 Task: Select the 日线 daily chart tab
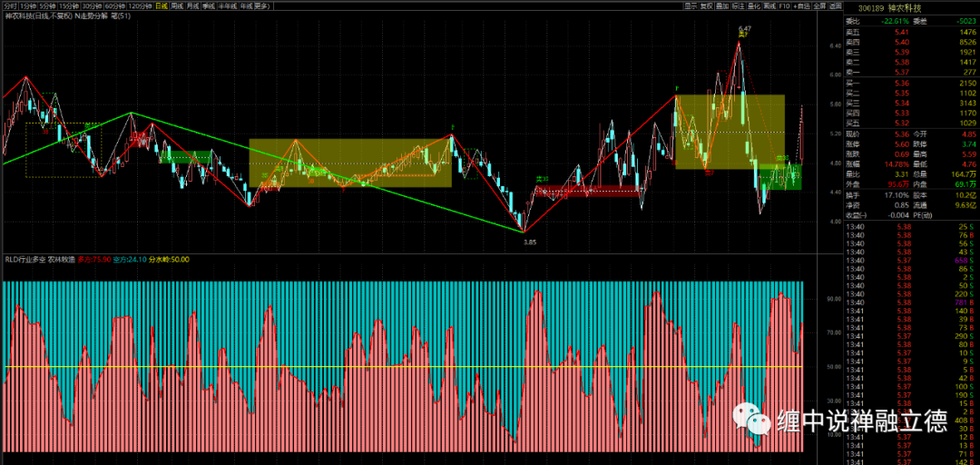(162, 6)
